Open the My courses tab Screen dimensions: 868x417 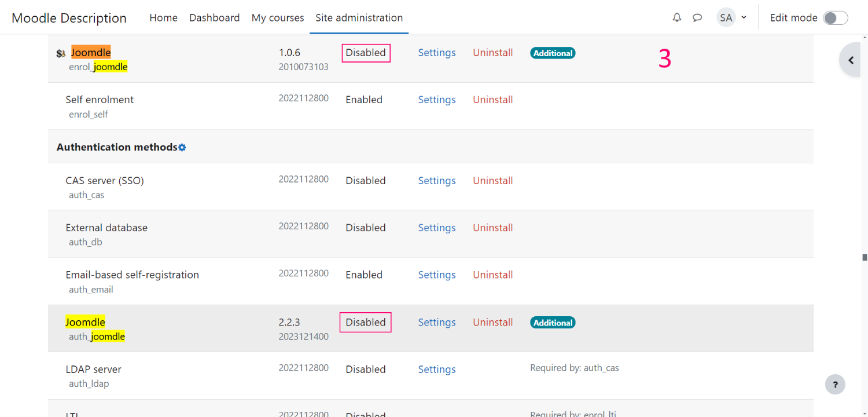(278, 18)
